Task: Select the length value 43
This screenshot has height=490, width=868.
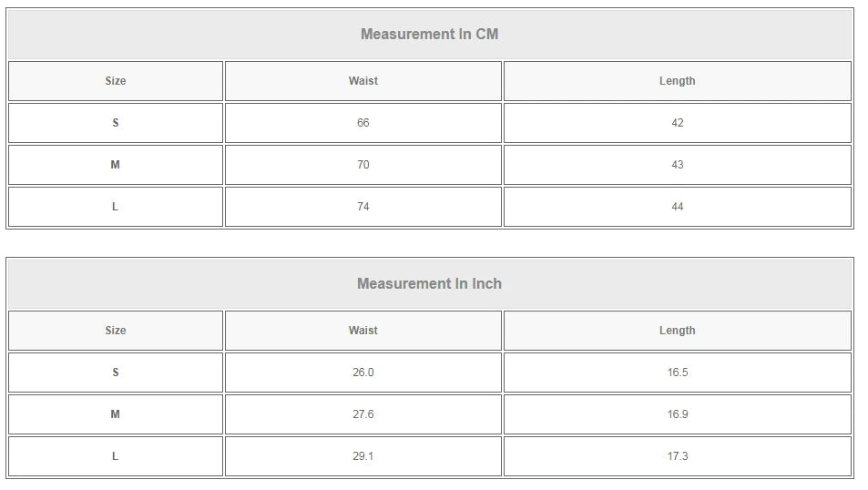Action: pyautogui.click(x=677, y=165)
